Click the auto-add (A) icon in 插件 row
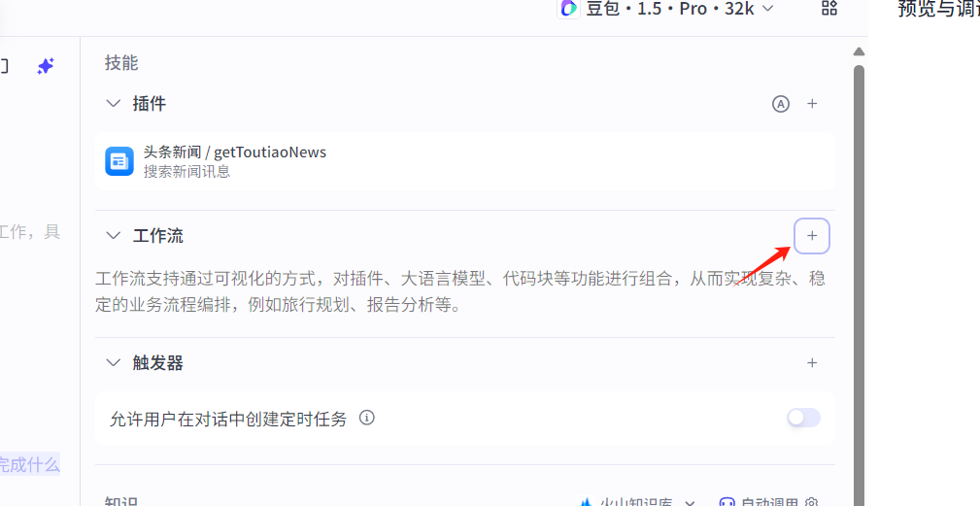 [x=781, y=104]
